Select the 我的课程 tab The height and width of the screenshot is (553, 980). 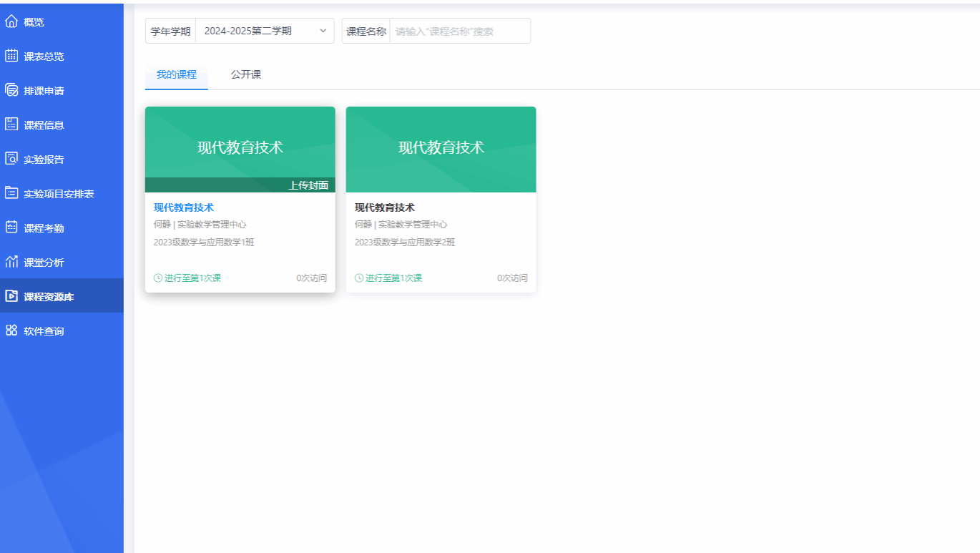(176, 74)
